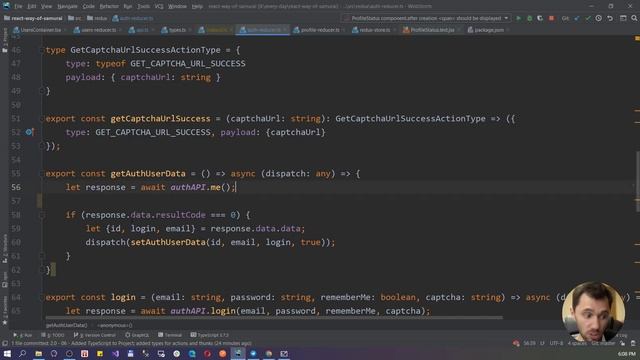The height and width of the screenshot is (360, 640).
Task: Click the project structure window icon
Action: click(x=623, y=18)
